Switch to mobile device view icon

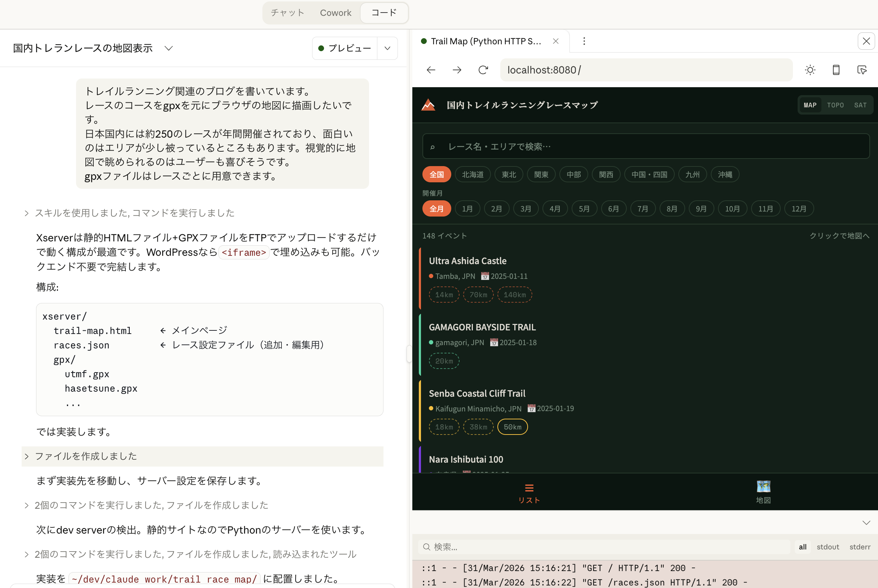(x=835, y=70)
